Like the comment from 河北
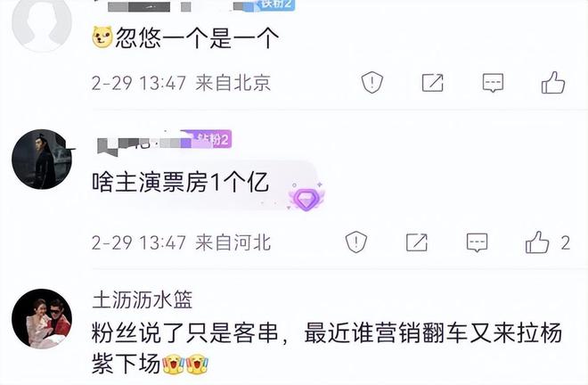 [x=537, y=242]
